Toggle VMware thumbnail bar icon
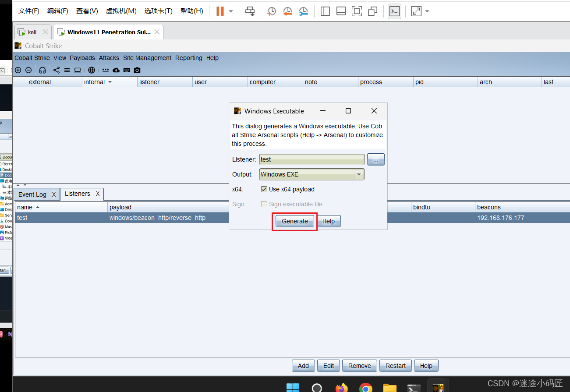 [341, 11]
